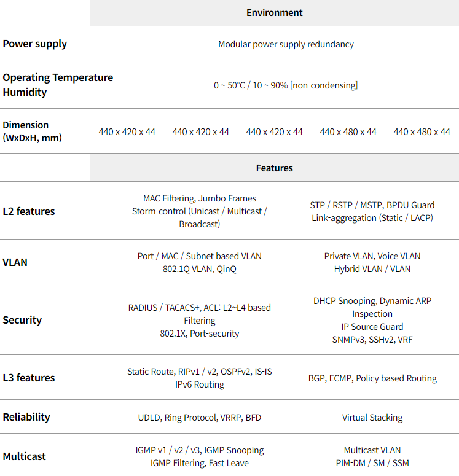Select the Operating Temperature Humidity label

point(58,85)
